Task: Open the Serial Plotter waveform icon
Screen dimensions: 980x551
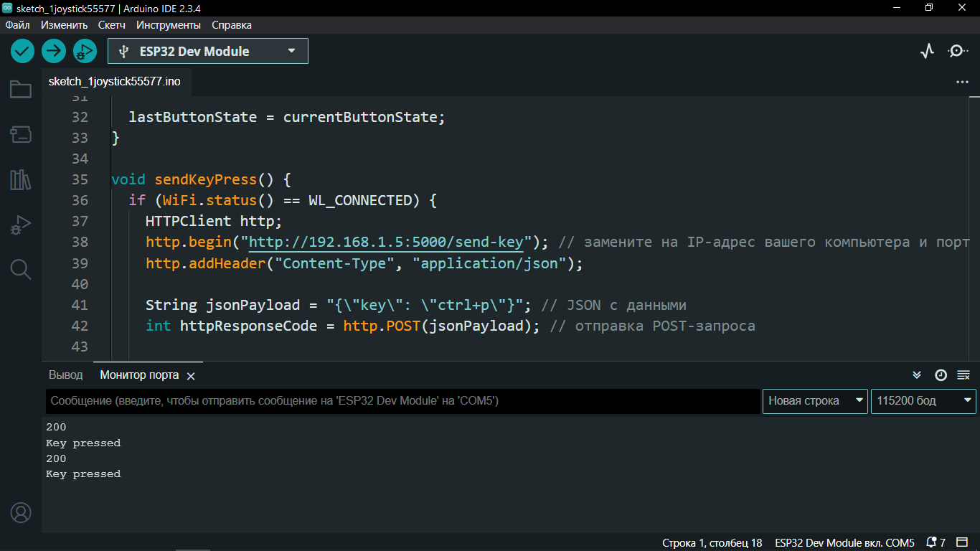Action: (928, 51)
